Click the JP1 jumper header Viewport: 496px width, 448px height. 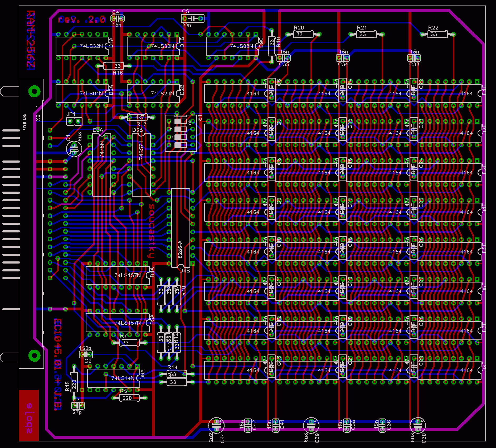tap(74, 121)
